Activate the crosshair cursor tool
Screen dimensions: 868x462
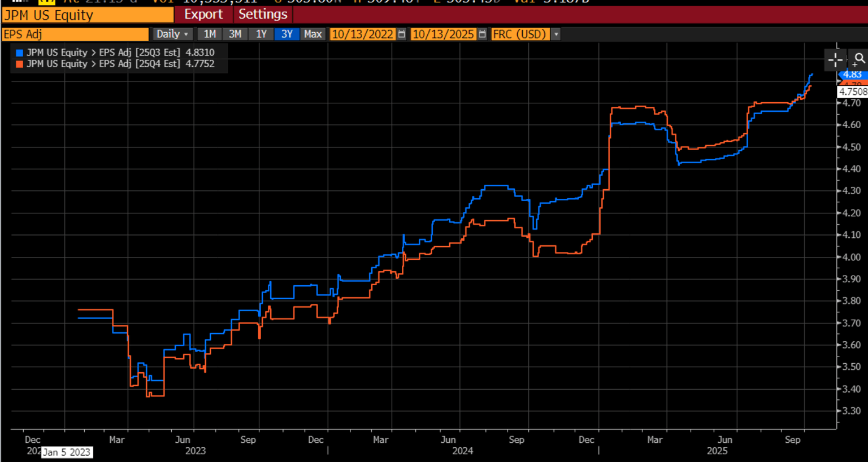(835, 59)
